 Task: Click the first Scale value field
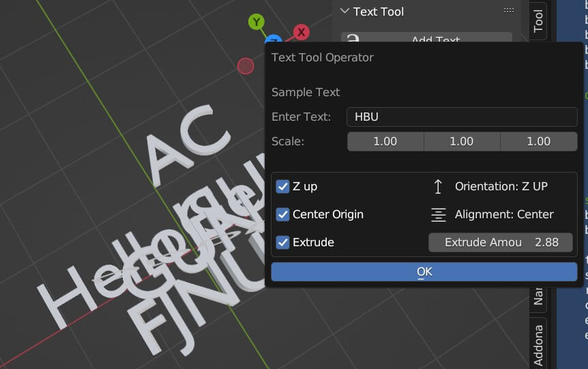pyautogui.click(x=385, y=141)
